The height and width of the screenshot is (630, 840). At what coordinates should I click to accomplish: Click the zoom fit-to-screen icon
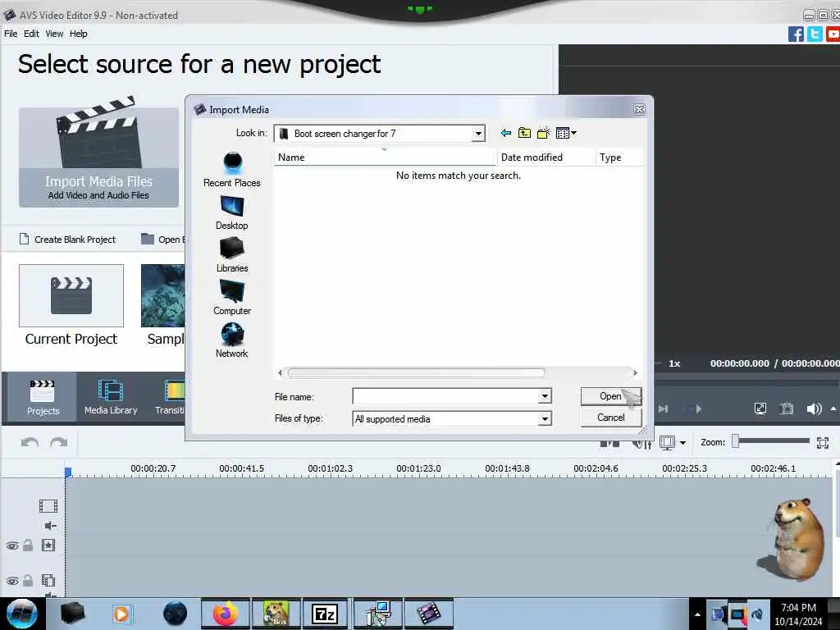pos(823,442)
